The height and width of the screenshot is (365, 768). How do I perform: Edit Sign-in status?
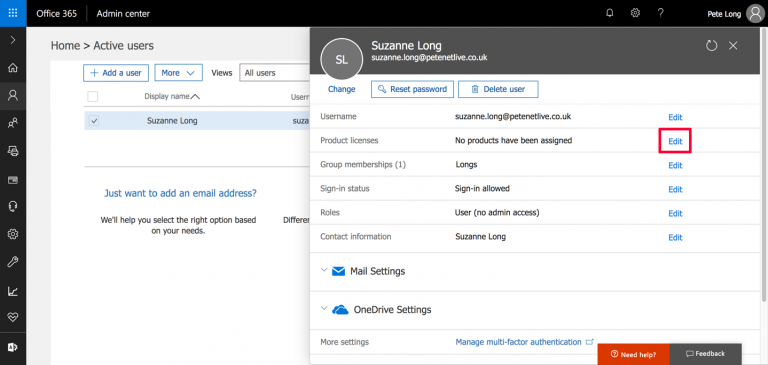[675, 189]
